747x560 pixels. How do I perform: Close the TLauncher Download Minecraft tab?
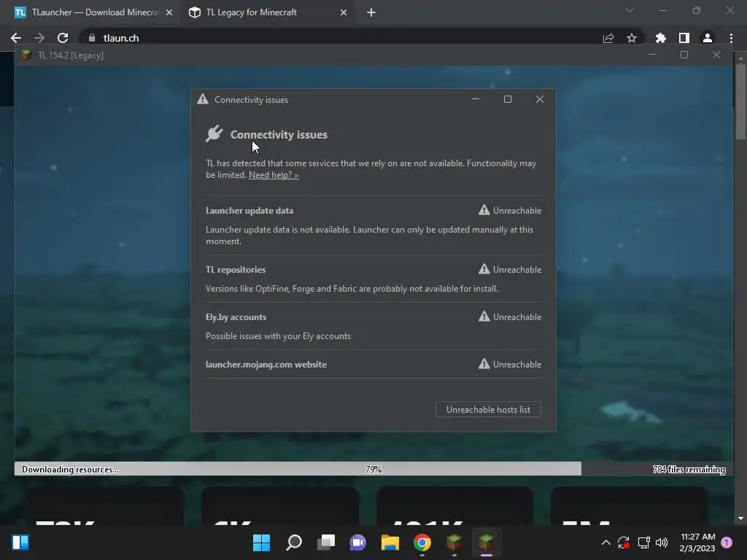click(169, 12)
